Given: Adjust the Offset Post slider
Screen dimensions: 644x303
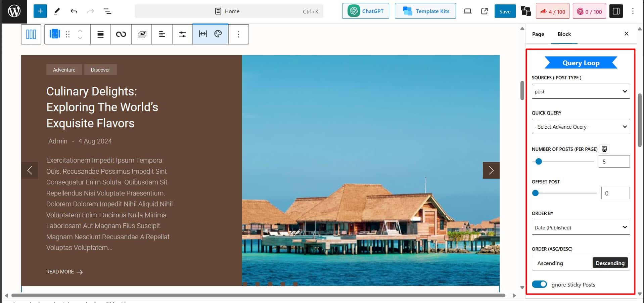Looking at the screenshot, I should point(564,193).
